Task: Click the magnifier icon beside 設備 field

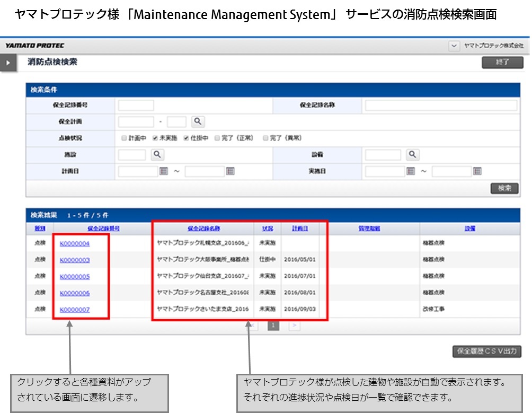Action: click(413, 155)
